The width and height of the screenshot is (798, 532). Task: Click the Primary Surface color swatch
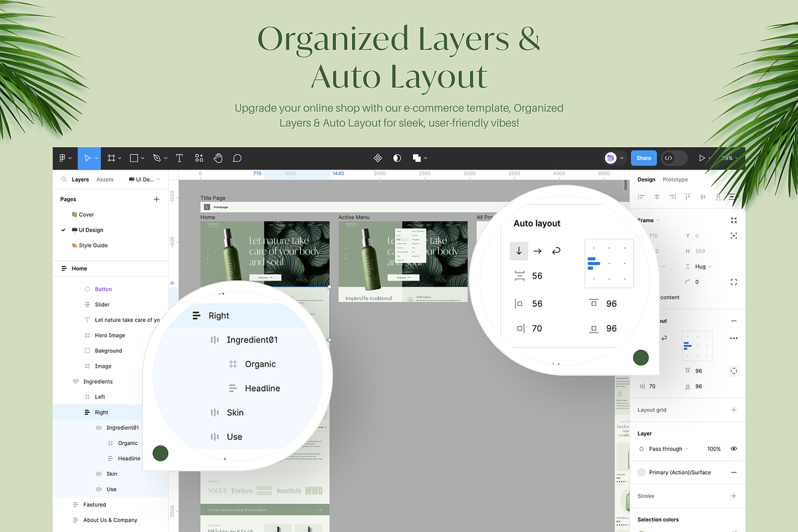point(642,472)
